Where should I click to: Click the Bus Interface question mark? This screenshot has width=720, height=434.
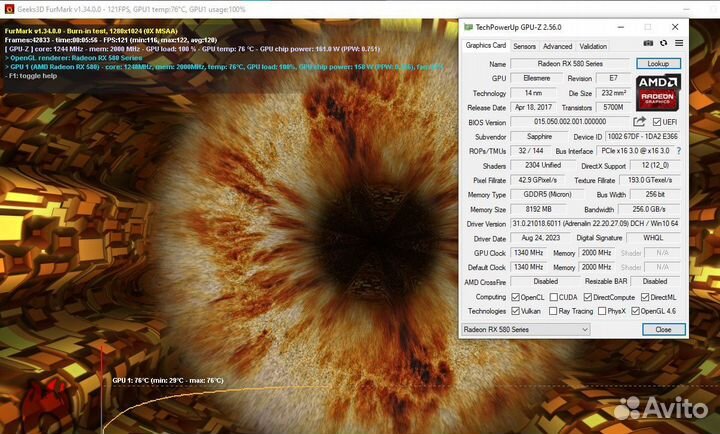click(x=679, y=151)
